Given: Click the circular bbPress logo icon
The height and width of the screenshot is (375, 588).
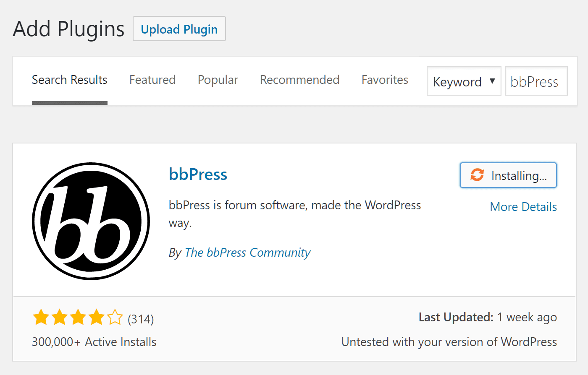Looking at the screenshot, I should (x=91, y=220).
